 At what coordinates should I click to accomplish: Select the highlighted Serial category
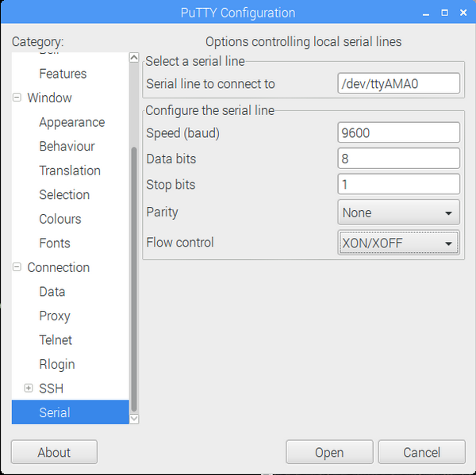click(70, 412)
